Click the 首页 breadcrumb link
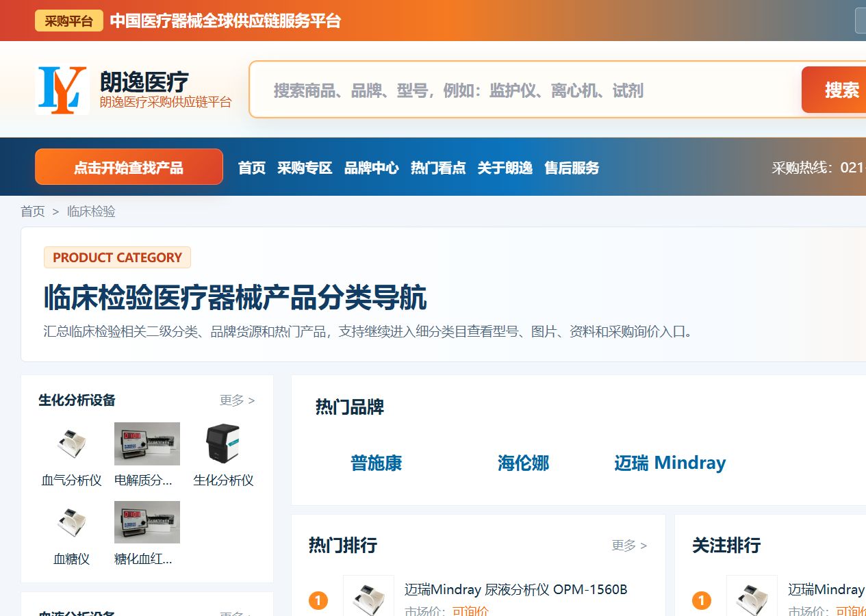The height and width of the screenshot is (616, 866). 33,211
